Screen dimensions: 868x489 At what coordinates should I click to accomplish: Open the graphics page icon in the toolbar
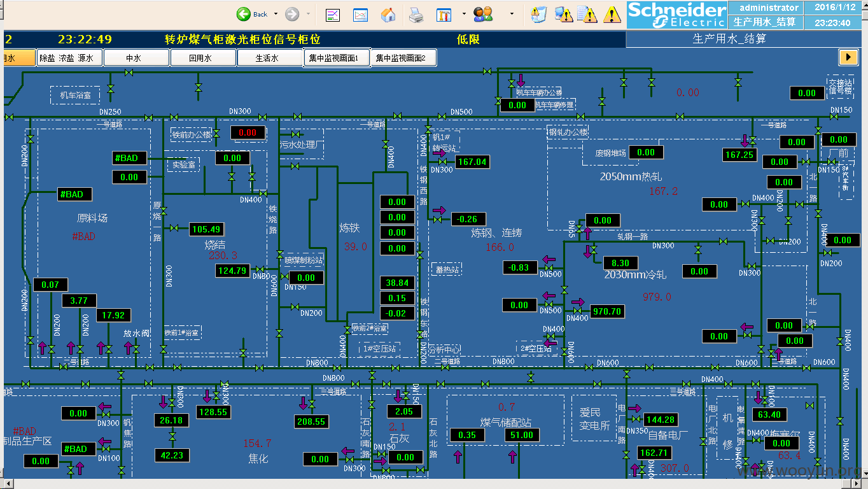(333, 15)
